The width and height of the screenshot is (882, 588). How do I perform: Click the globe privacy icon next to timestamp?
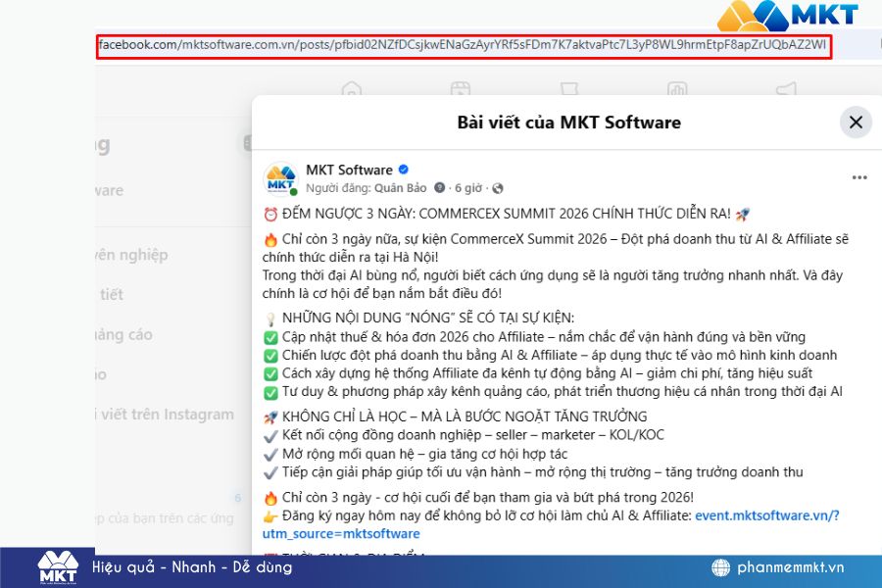click(497, 186)
